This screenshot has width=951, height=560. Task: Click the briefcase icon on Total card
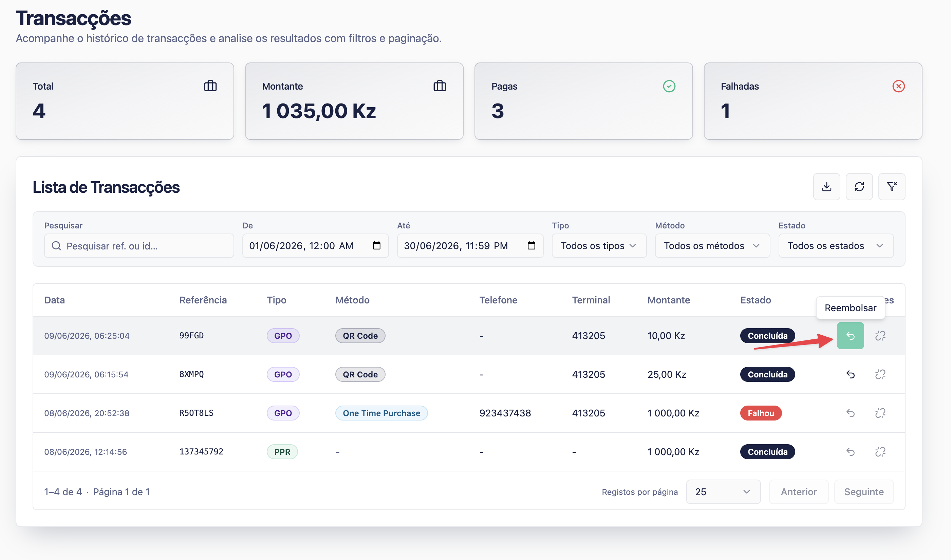(210, 86)
